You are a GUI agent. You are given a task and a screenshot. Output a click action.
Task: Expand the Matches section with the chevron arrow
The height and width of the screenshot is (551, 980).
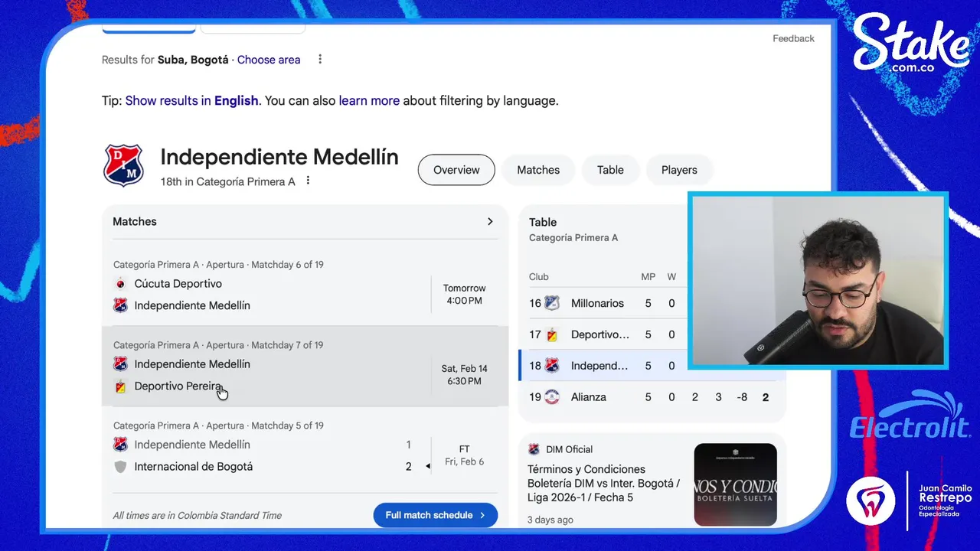click(x=490, y=221)
